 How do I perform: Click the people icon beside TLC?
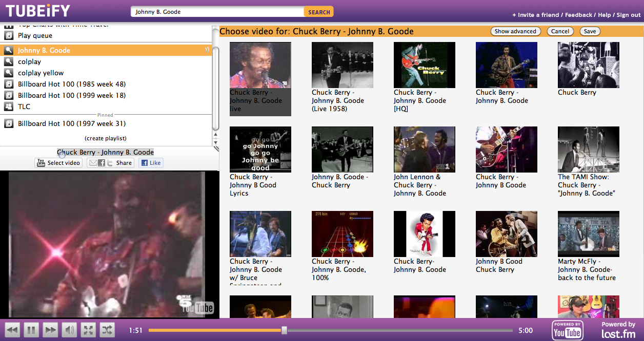9,106
